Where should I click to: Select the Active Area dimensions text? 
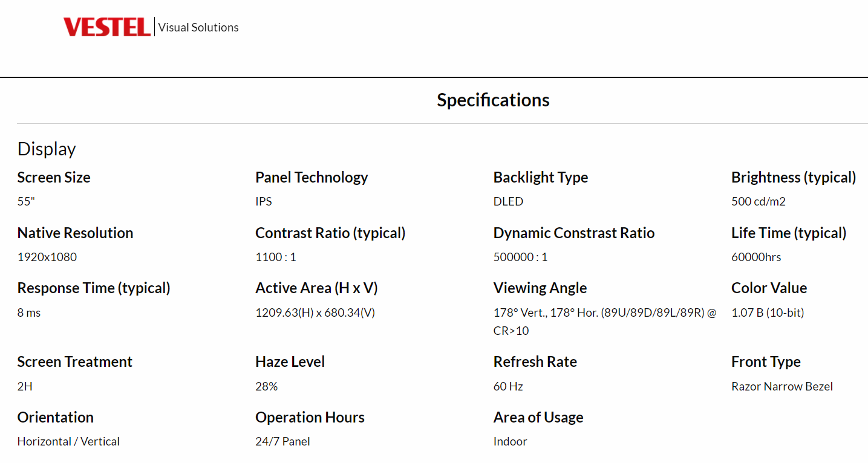[315, 312]
